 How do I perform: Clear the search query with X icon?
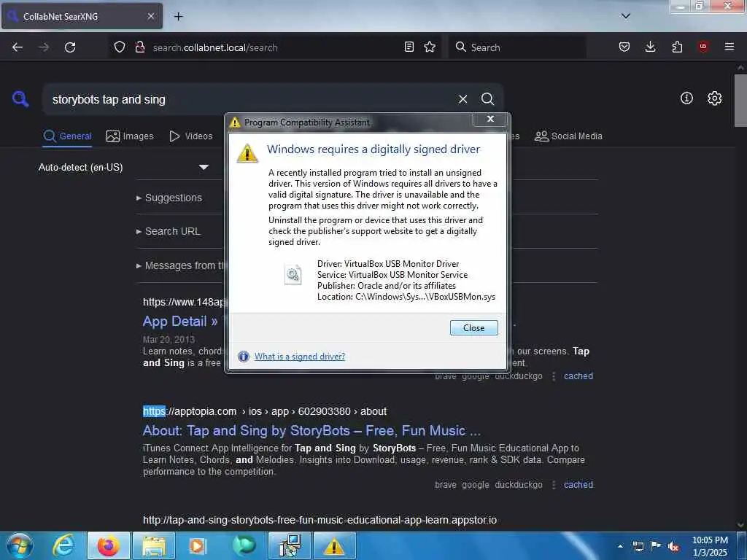(x=462, y=99)
